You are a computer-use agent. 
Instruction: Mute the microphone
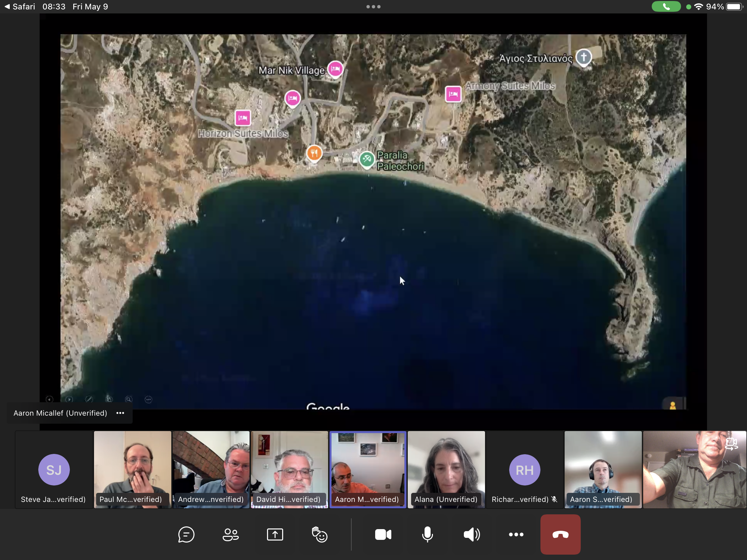tap(427, 534)
